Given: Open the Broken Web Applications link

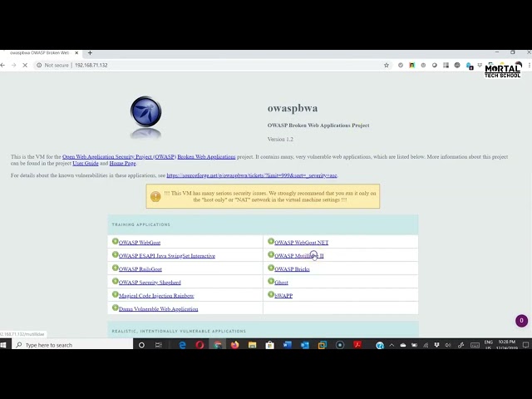Looking at the screenshot, I should click(206, 157).
